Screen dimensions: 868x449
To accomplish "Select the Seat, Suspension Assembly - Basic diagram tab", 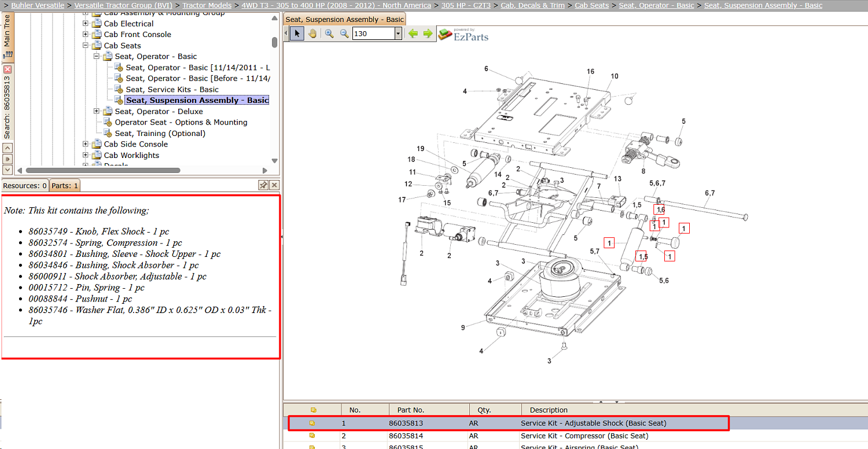I will point(344,20).
